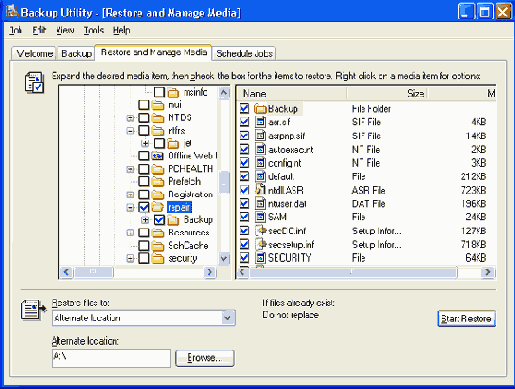Image resolution: width=515 pixels, height=389 pixels.
Task: Click the repair folder icon in tree
Action: tap(158, 207)
